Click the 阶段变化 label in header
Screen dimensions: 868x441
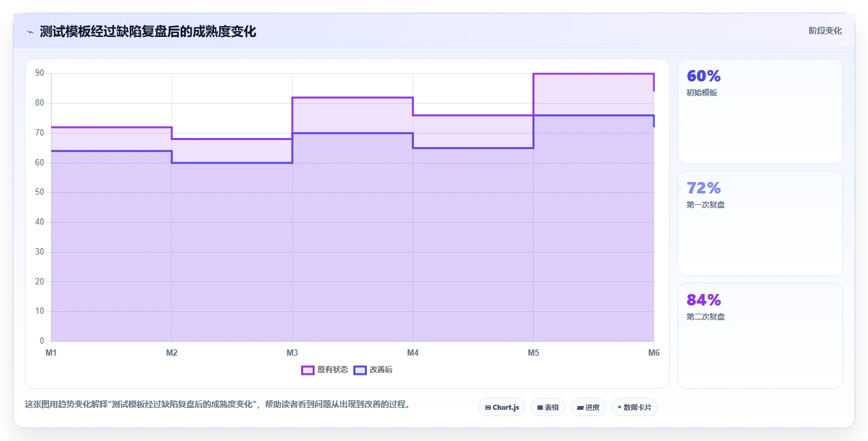[825, 31]
